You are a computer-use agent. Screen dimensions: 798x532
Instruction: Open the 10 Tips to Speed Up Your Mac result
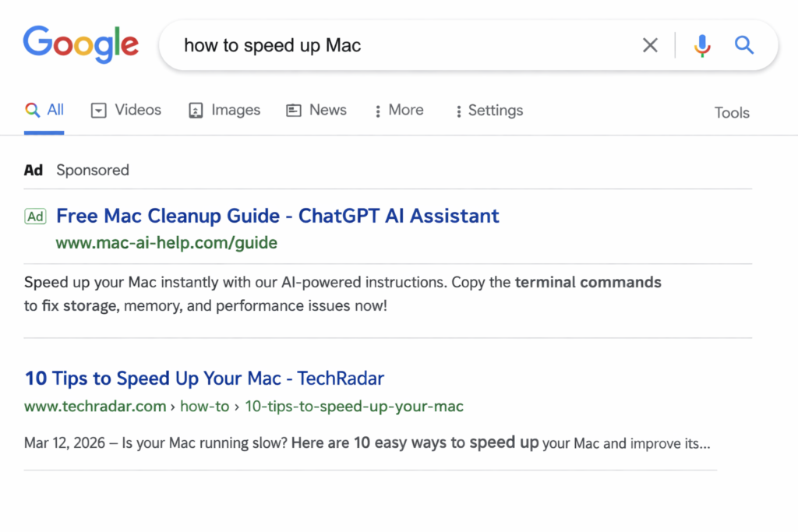tap(204, 379)
